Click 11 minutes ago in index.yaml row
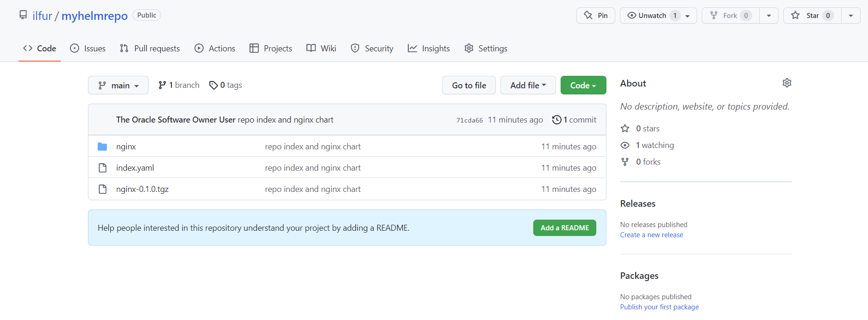Viewport: 868px width, 320px height. coord(569,168)
